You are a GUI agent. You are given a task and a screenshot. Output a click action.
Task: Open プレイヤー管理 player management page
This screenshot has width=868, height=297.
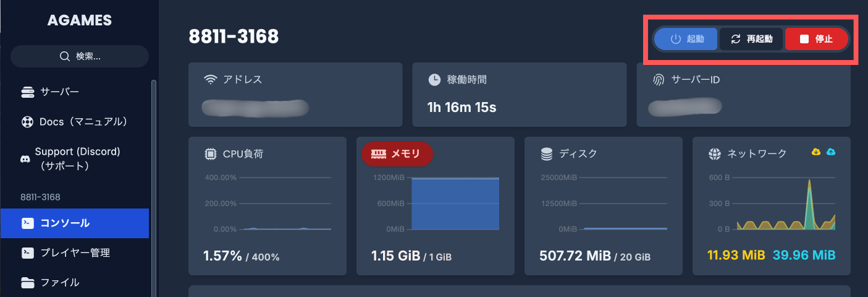click(75, 252)
